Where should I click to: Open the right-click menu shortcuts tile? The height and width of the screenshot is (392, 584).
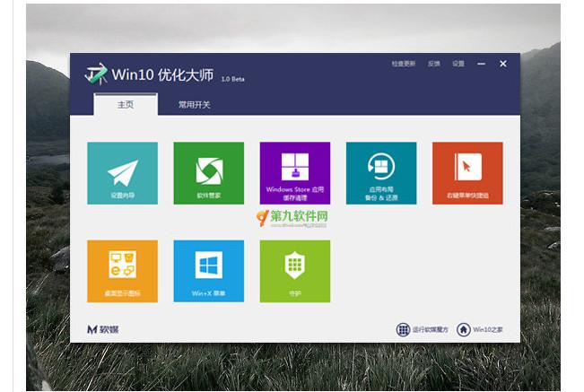(x=467, y=173)
